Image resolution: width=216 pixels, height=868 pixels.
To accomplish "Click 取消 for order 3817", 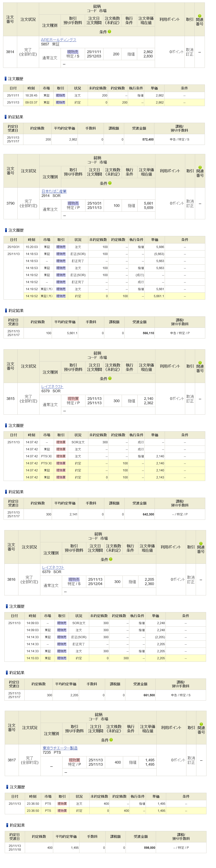I will point(191,758).
